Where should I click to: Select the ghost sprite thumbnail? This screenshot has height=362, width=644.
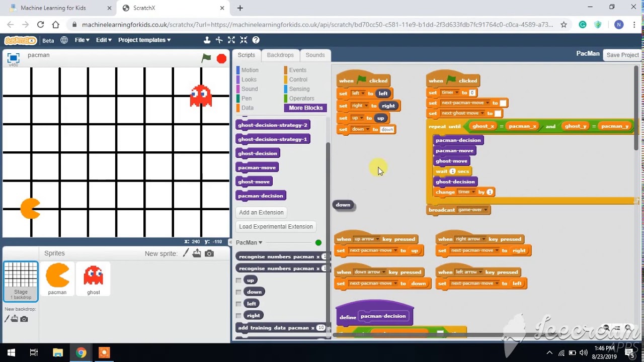coord(93,279)
